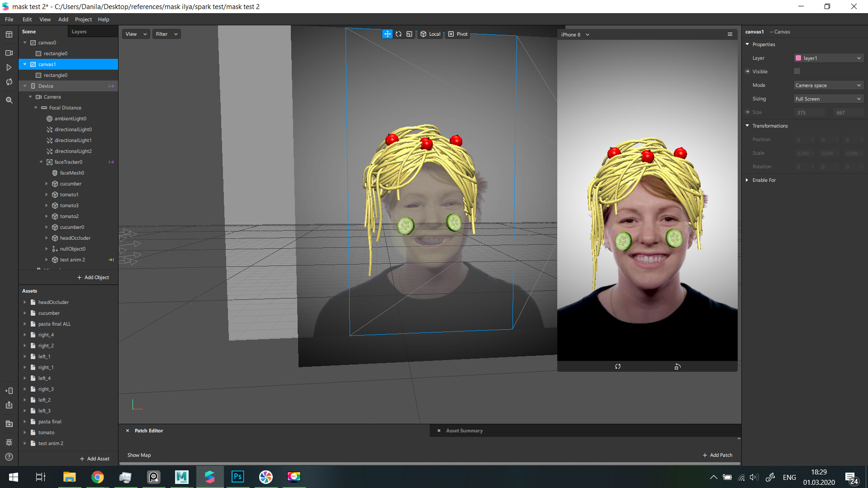Open File Explorer from the taskbar
This screenshot has height=488, width=868.
tap(69, 477)
